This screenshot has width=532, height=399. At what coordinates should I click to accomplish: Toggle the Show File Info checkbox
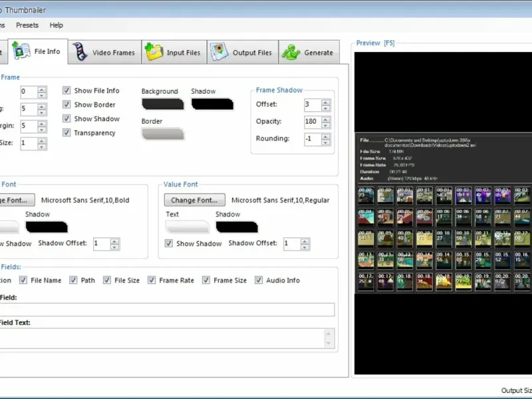coord(66,90)
